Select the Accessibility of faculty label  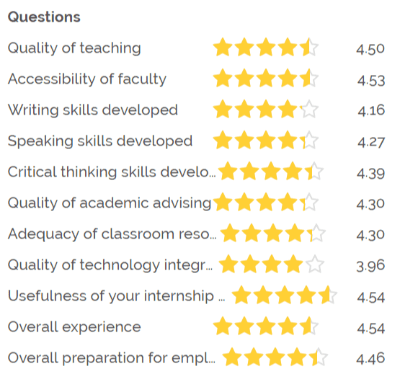pyautogui.click(x=87, y=79)
